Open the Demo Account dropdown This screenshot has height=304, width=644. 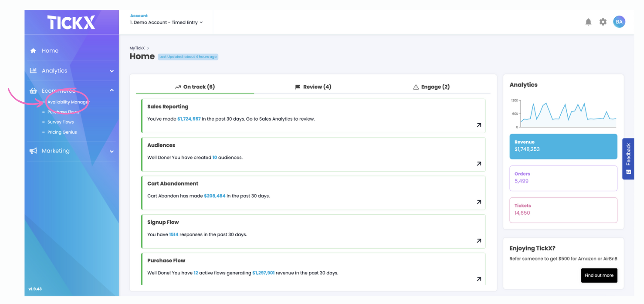(x=166, y=22)
